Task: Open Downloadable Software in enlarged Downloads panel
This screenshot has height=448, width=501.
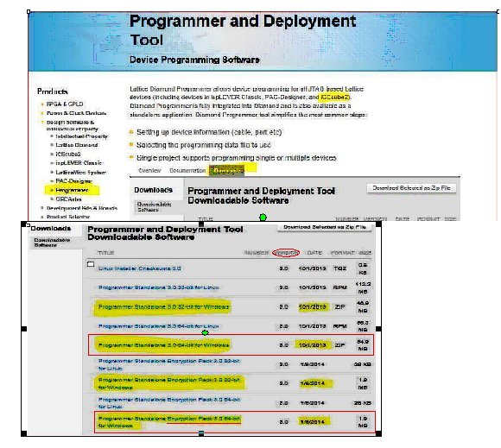Action: tap(52, 243)
